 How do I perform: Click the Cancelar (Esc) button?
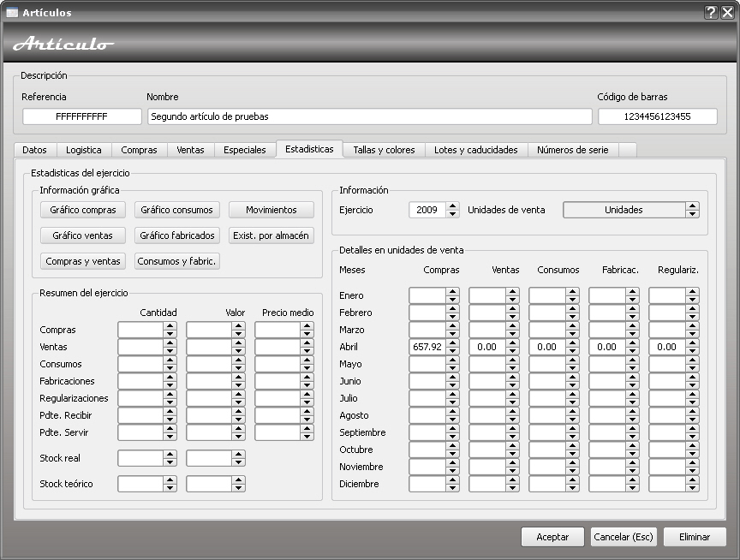[624, 537]
